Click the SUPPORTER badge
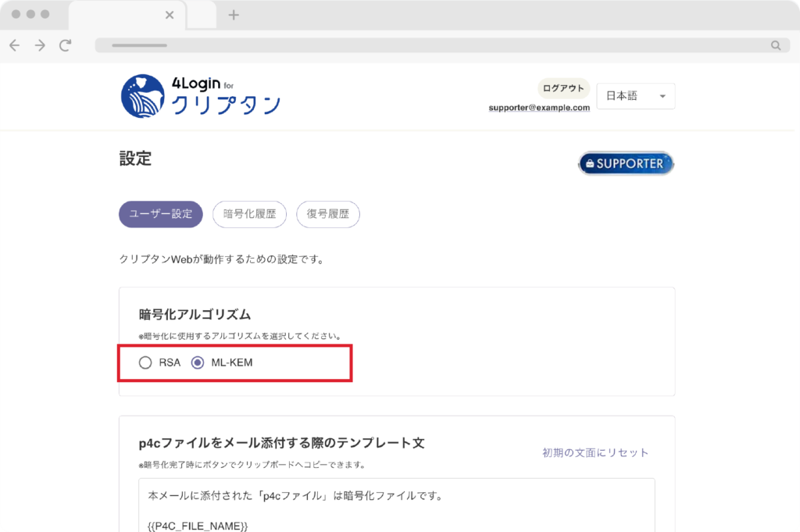Viewport: 800px width, 532px height. pos(626,163)
